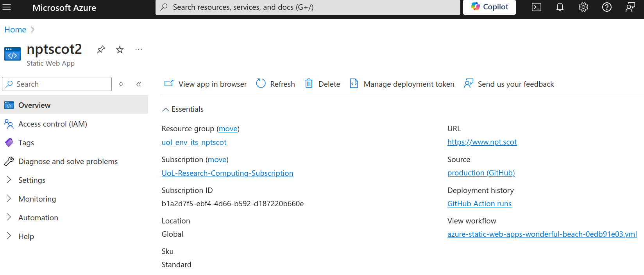644x275 pixels.
Task: Click the feedback person icon in header
Action: coord(630,7)
